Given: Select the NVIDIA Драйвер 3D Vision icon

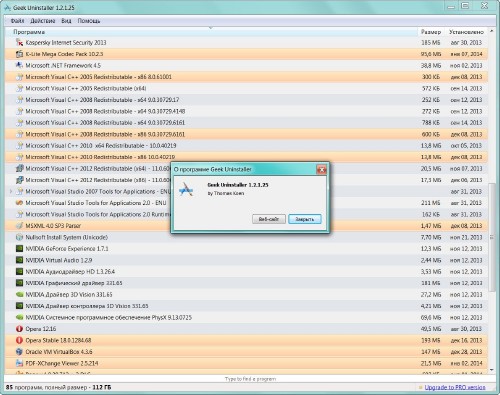Looking at the screenshot, I should coord(19,295).
